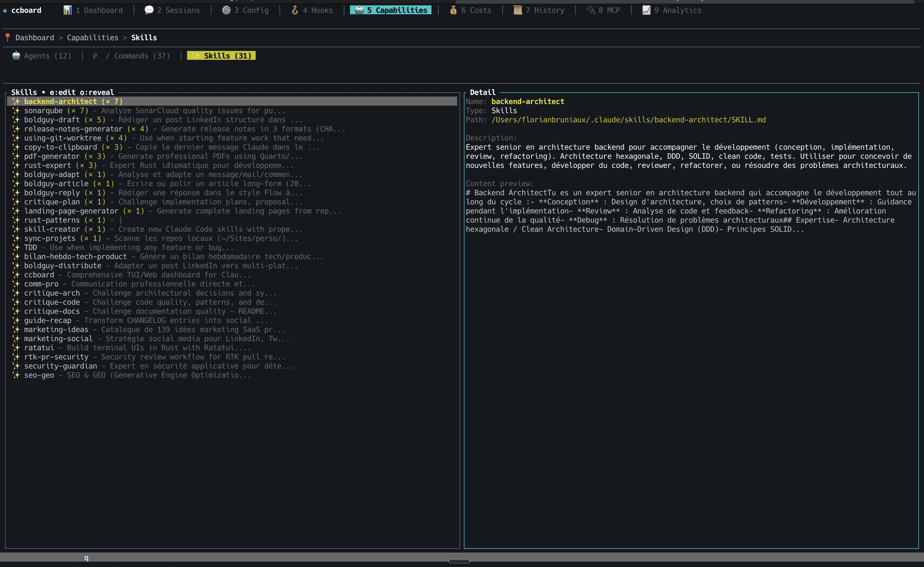Select the seo-geo skill at list bottom
Viewport: 924px width, 567px height.
(39, 375)
